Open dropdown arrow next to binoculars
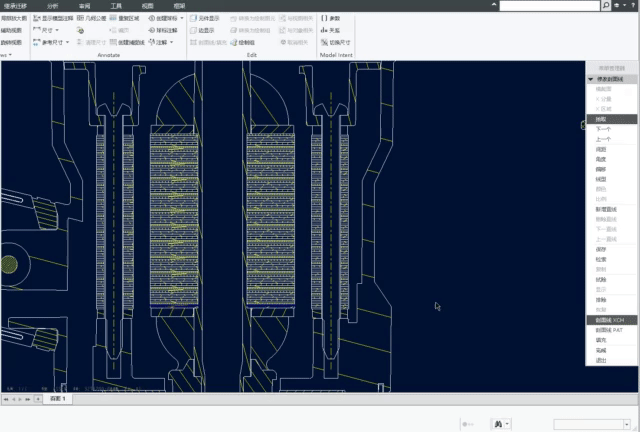Screen dimensions: 640x432 507,424
